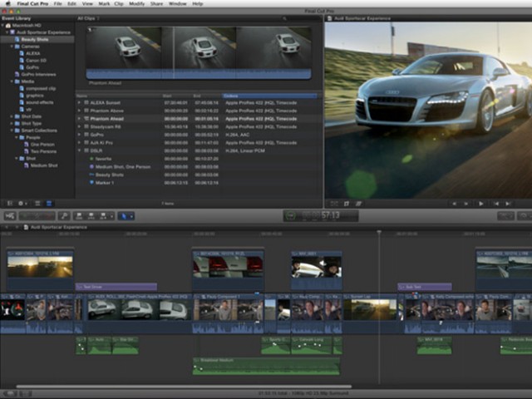Collapse the Cameras folder
532x399 pixels.
coord(12,47)
